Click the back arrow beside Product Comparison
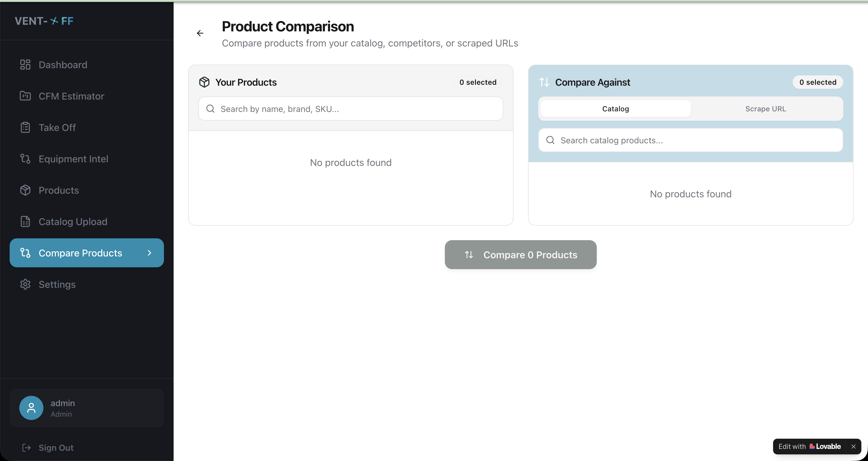Screen dimensions: 868x461 (200, 33)
